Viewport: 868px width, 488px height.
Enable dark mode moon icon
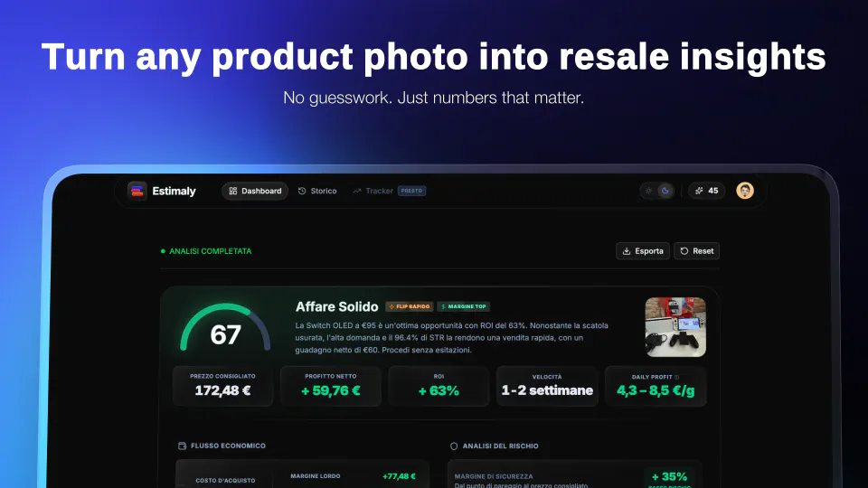[665, 191]
